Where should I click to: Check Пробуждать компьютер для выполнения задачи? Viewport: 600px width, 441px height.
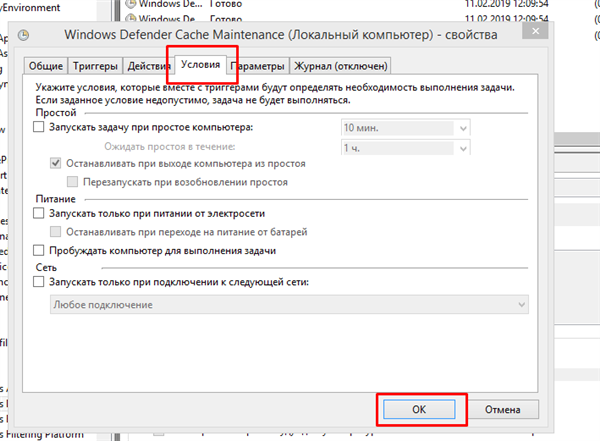pyautogui.click(x=39, y=250)
